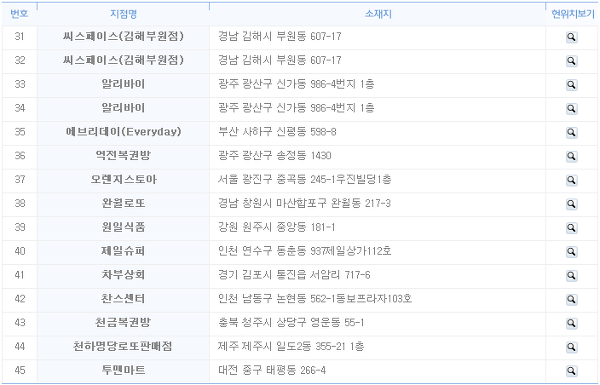This screenshot has height=385, width=600.
Task: Click address 경기 김포시 통진읍 서암리 717-6
Action: (294, 275)
